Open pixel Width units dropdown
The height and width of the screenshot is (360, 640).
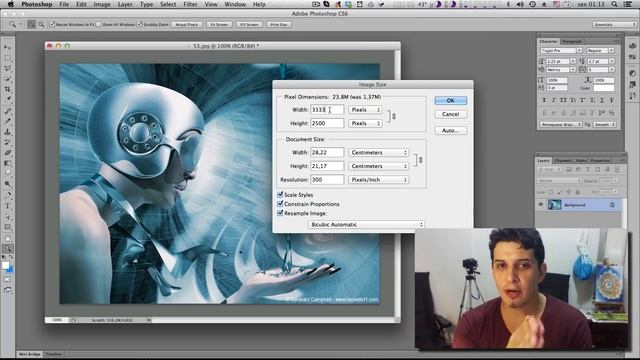365,110
